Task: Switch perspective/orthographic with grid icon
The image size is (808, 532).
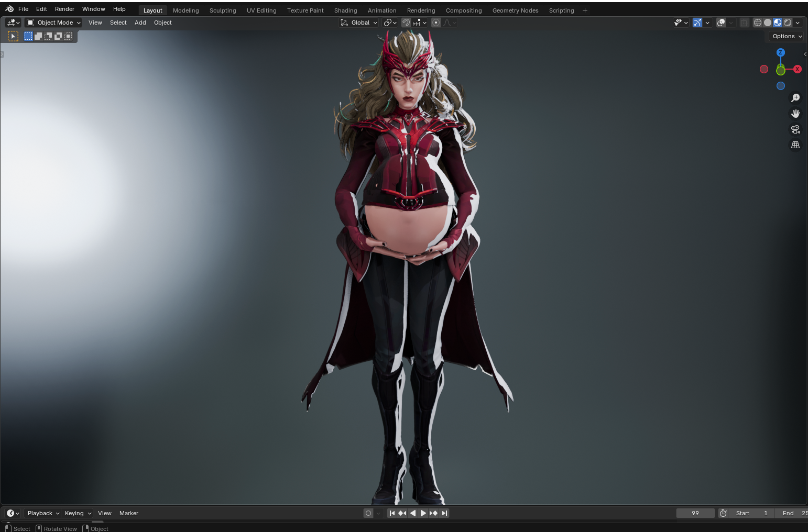Action: [795, 145]
